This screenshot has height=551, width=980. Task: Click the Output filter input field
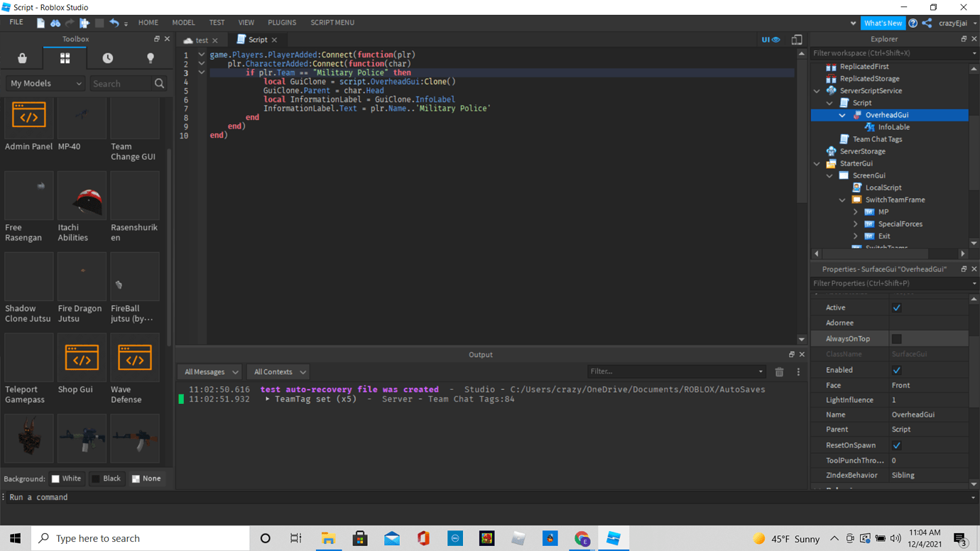click(x=675, y=371)
